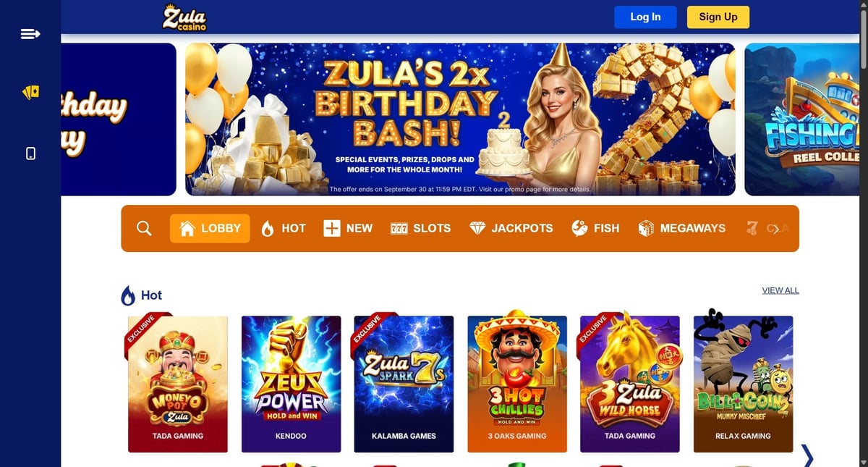This screenshot has width=868, height=467.
Task: Expand the sidebar menu icon
Action: [30, 33]
